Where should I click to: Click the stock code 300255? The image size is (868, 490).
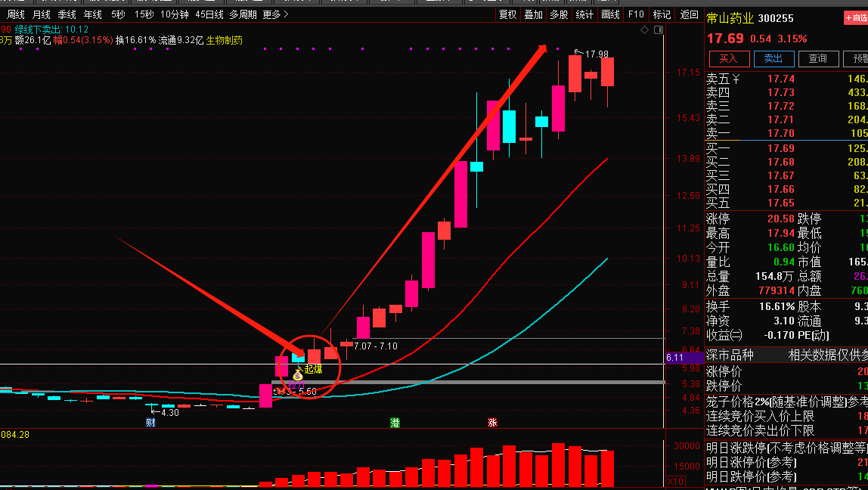[776, 18]
